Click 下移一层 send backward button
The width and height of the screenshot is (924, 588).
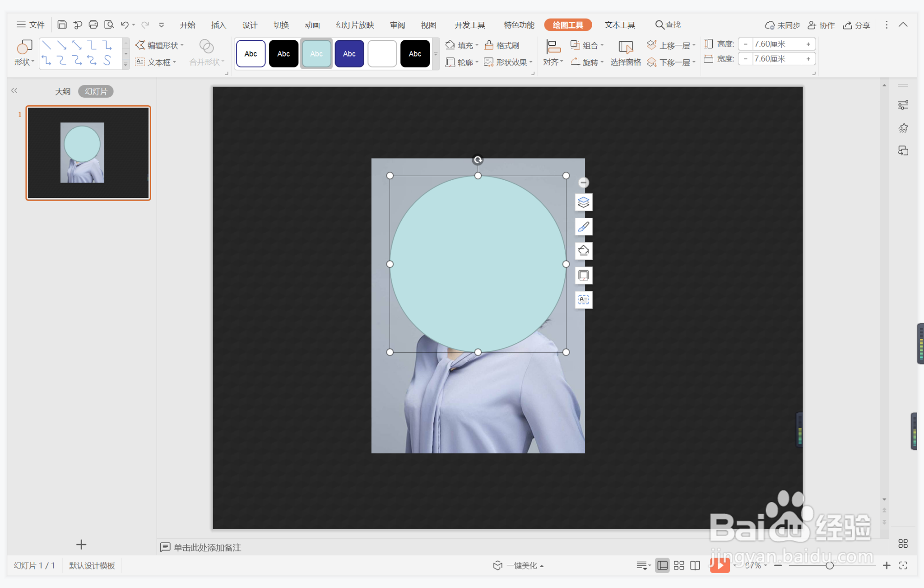pyautogui.click(x=671, y=62)
